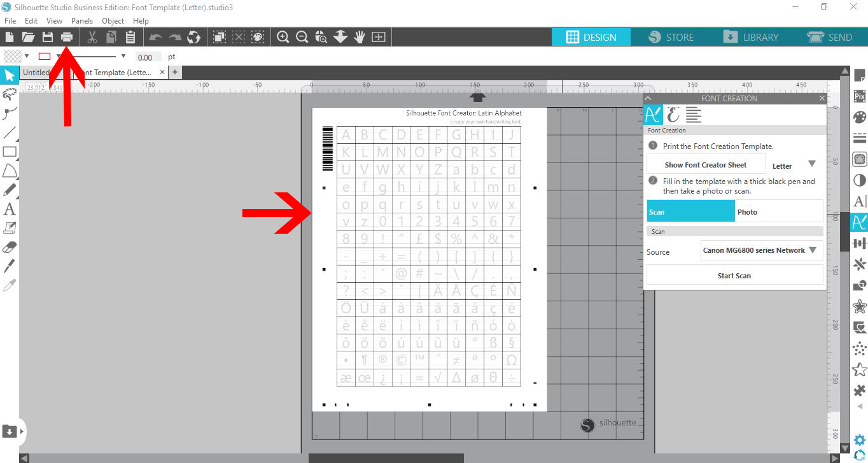Zoom in with the magnifier plus icon
The width and height of the screenshot is (868, 463).
283,37
